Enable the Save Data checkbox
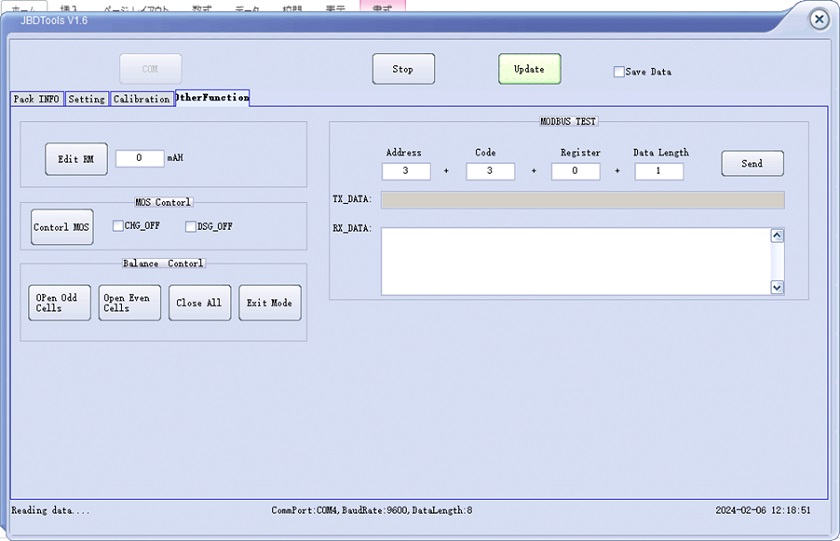840x541 pixels. click(619, 72)
